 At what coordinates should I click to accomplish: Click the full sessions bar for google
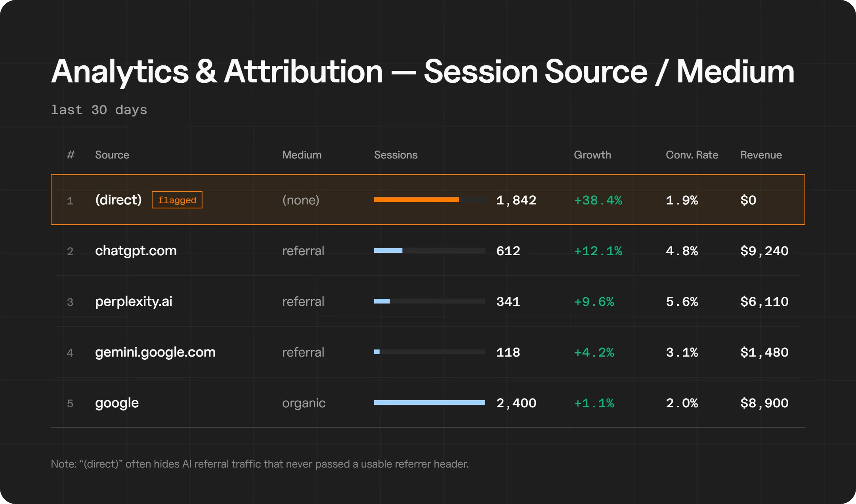[x=430, y=403]
